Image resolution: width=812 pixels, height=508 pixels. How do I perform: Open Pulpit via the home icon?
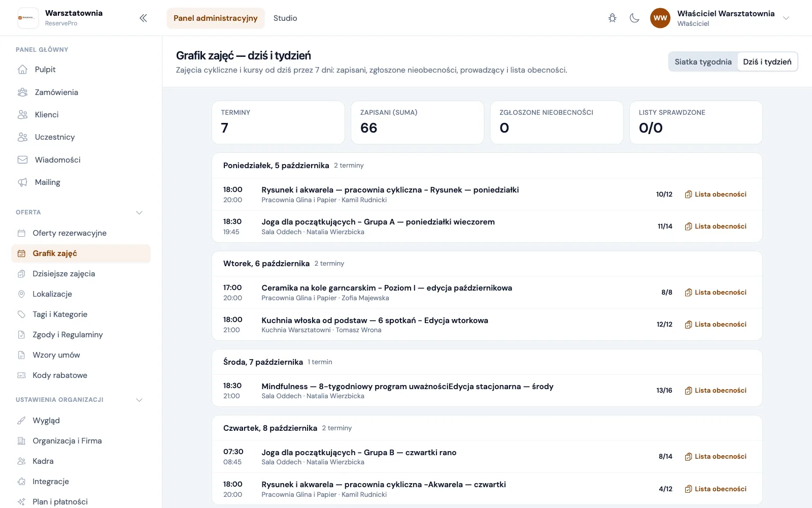pyautogui.click(x=22, y=70)
